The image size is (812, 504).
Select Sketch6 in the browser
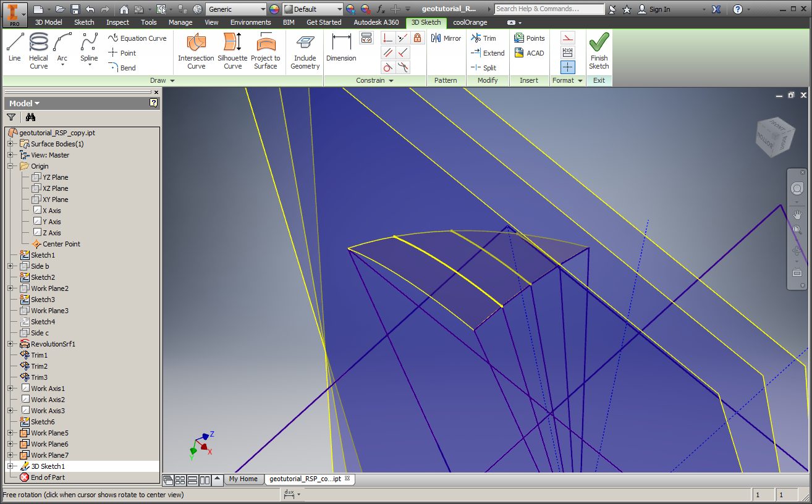point(43,422)
